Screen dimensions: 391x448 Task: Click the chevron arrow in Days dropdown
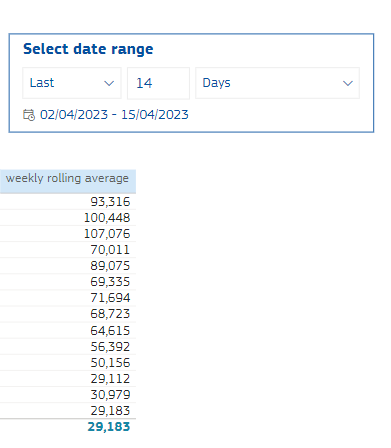348,83
